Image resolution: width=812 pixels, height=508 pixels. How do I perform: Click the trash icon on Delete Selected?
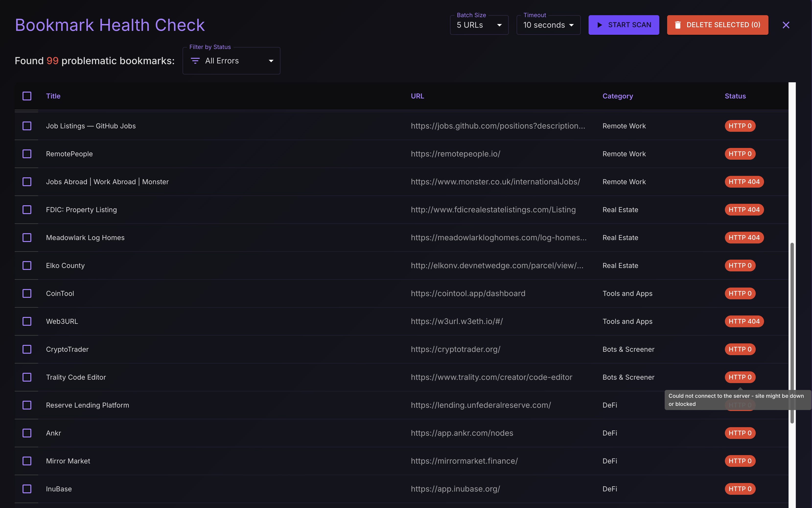678,25
